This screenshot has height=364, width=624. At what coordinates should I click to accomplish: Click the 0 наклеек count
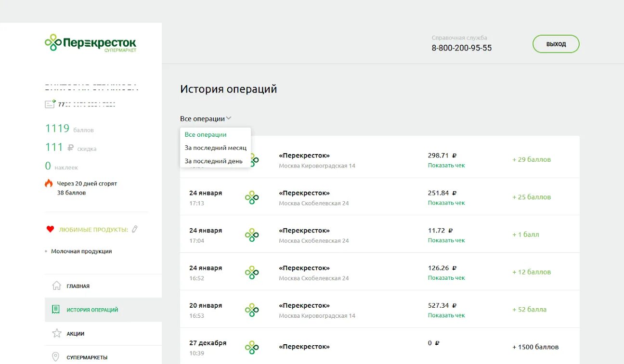click(x=61, y=166)
